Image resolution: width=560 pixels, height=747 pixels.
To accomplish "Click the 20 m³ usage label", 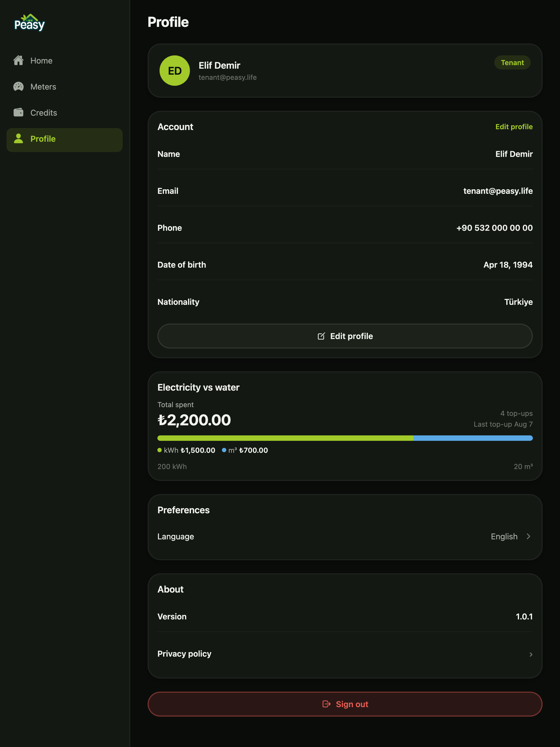I will (523, 467).
